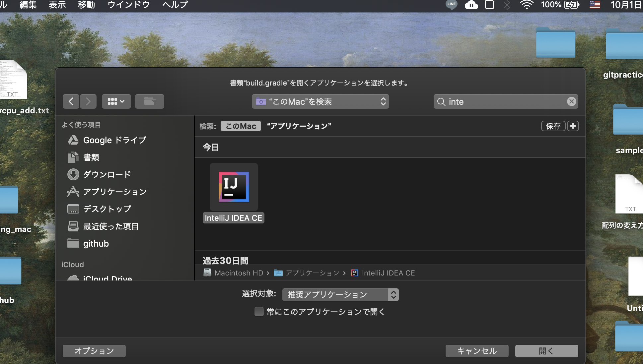
Task: Click the magnifying glass search icon
Action: point(441,102)
